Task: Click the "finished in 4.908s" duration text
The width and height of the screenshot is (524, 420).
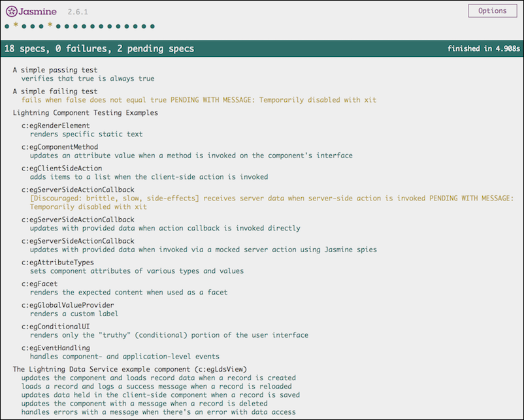Action: coord(483,49)
